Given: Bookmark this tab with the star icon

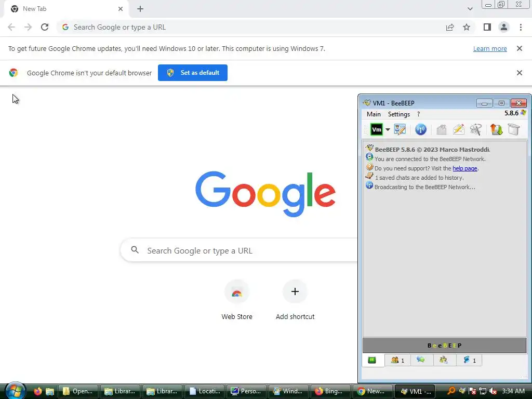Looking at the screenshot, I should click(x=467, y=27).
